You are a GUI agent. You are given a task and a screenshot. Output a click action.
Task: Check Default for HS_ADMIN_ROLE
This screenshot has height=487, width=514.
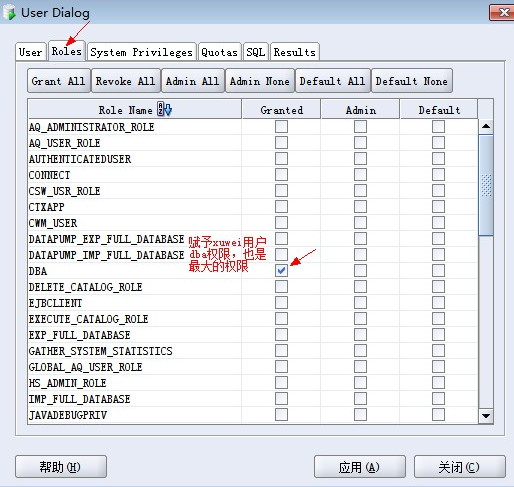(x=438, y=382)
